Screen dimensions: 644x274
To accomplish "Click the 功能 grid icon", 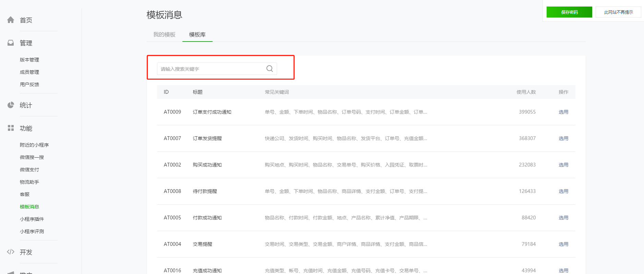I will click(x=11, y=128).
